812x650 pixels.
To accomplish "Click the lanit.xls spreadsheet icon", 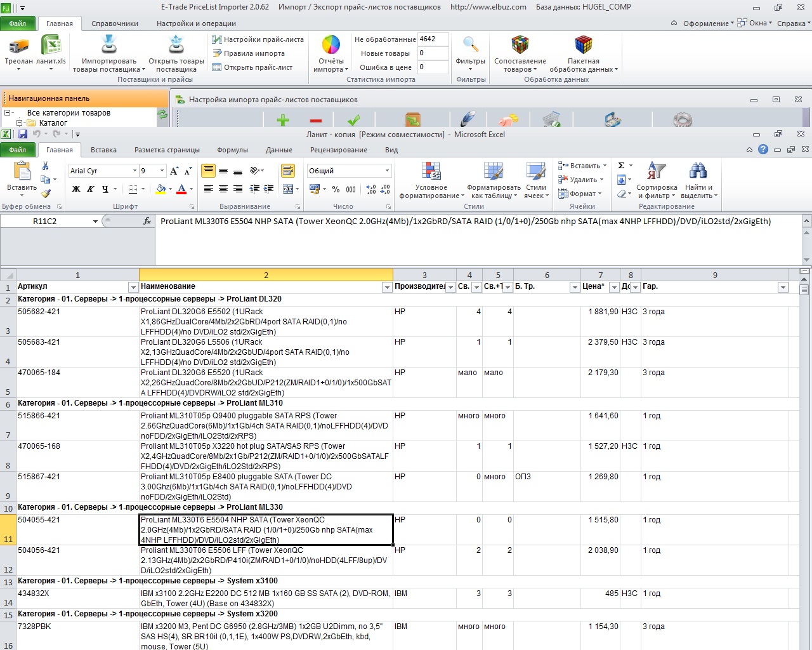I will pyautogui.click(x=51, y=45).
